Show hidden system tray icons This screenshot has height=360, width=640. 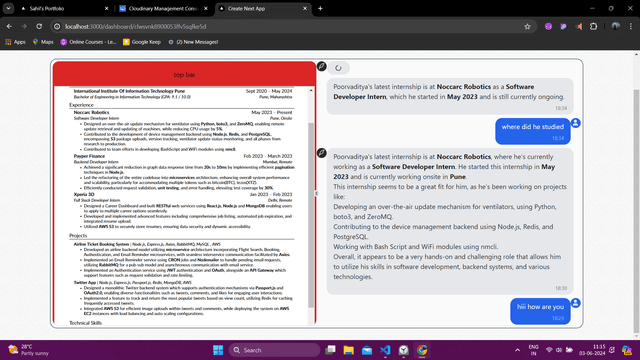click(x=518, y=350)
